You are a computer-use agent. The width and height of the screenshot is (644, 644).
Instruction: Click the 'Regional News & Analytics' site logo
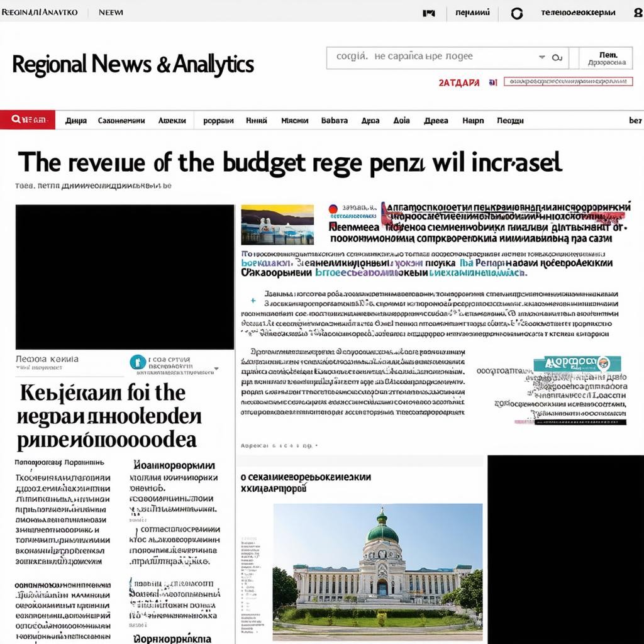click(133, 64)
